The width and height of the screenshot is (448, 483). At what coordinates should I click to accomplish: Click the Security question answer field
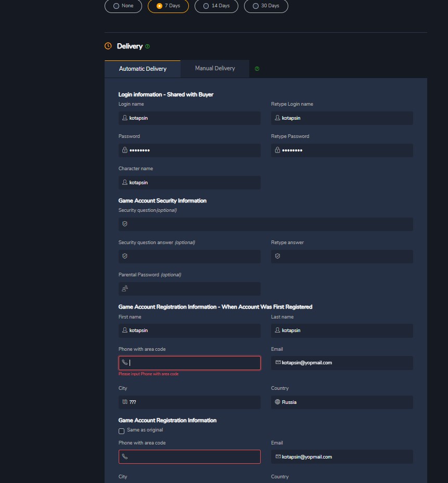tap(189, 256)
